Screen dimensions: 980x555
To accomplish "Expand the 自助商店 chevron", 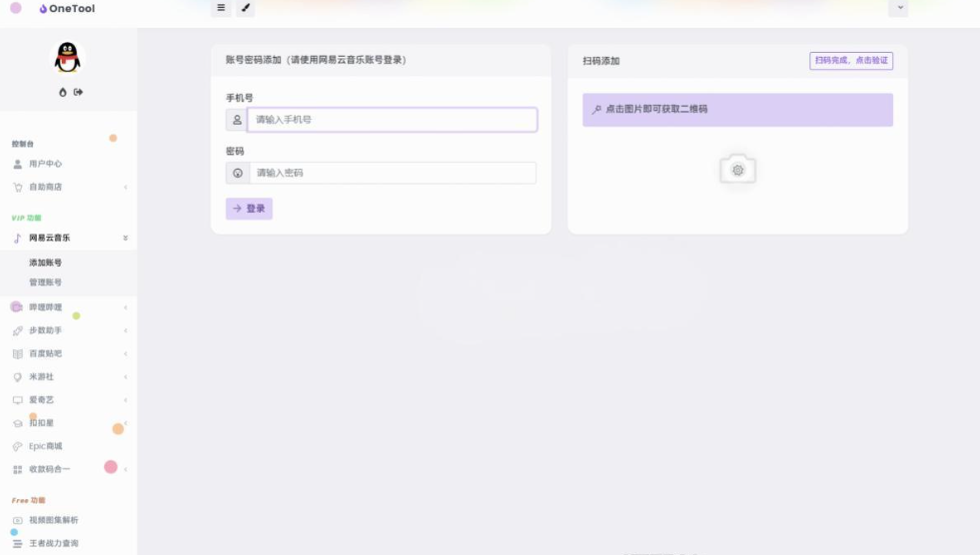I will pos(126,188).
